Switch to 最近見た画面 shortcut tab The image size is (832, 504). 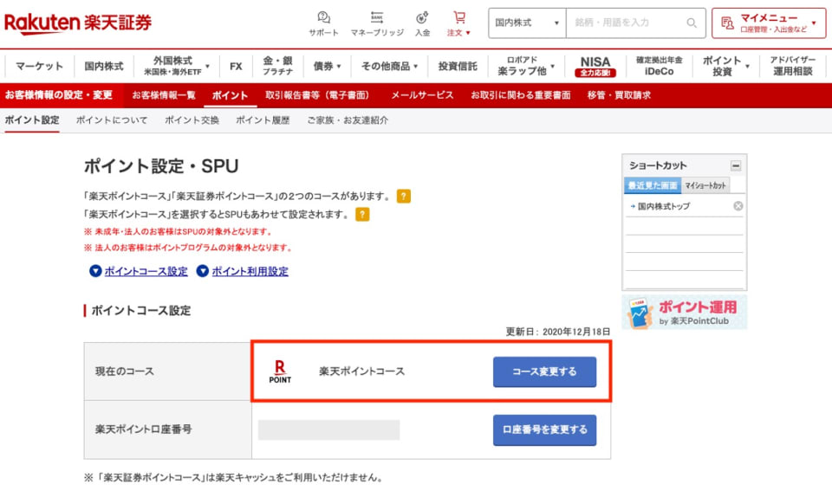pos(653,185)
